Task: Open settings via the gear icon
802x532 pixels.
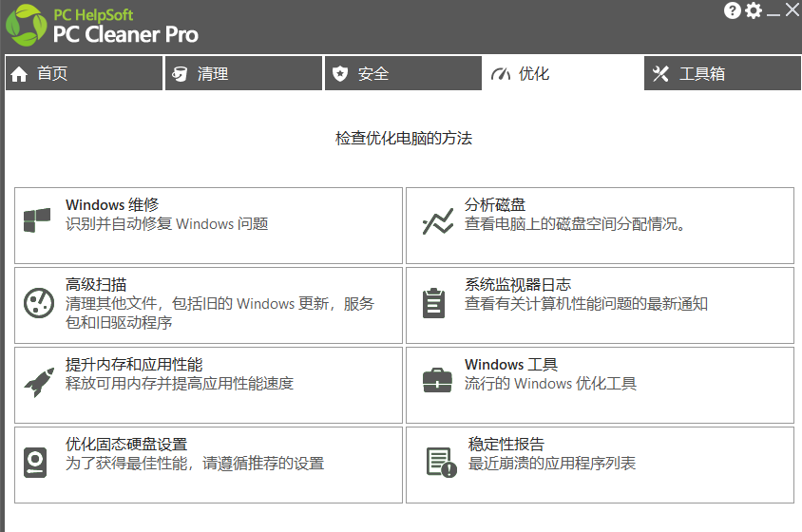Action: [753, 10]
